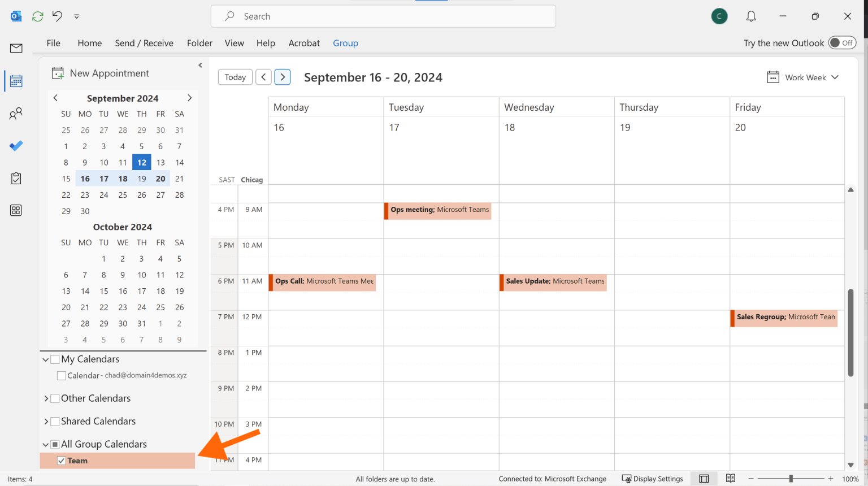
Task: Toggle the new Outlook switch
Action: [x=842, y=43]
